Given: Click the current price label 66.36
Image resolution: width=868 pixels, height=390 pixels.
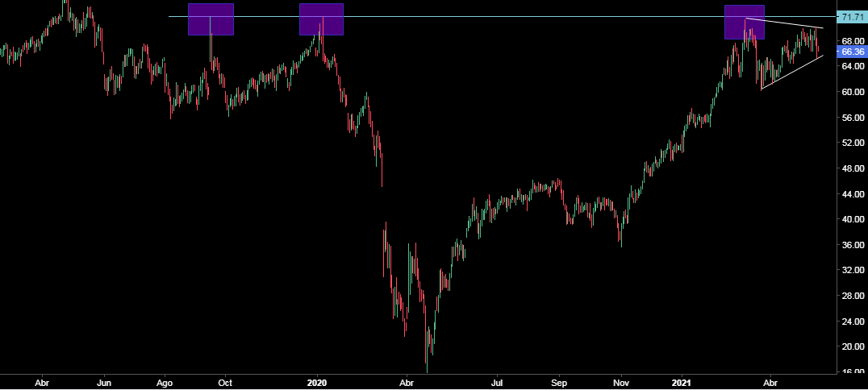Looking at the screenshot, I should (852, 52).
